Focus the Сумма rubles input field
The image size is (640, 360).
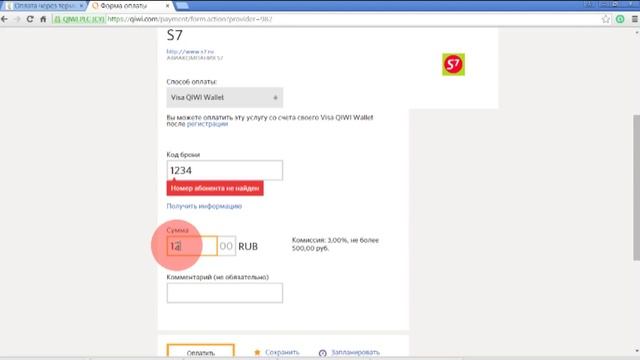192,246
